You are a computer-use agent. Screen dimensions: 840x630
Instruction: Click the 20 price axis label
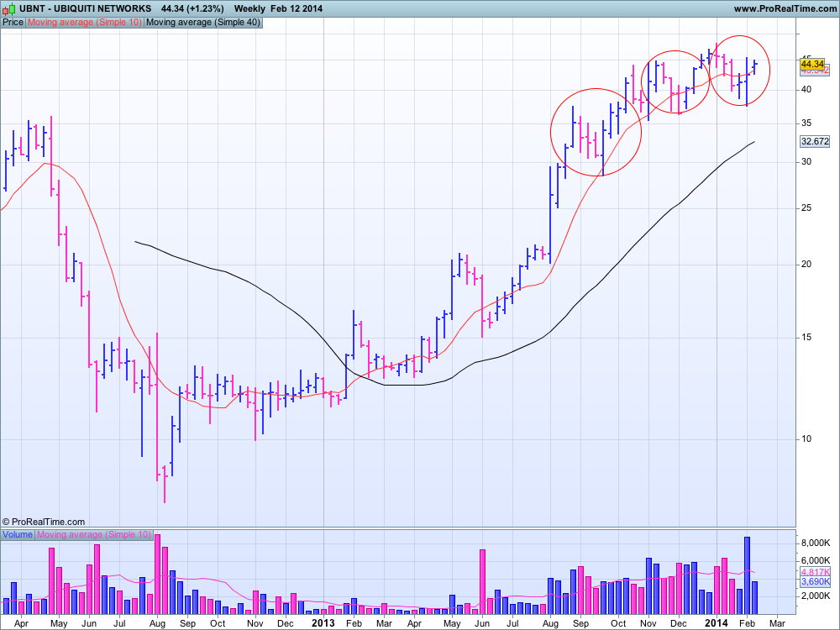[806, 264]
